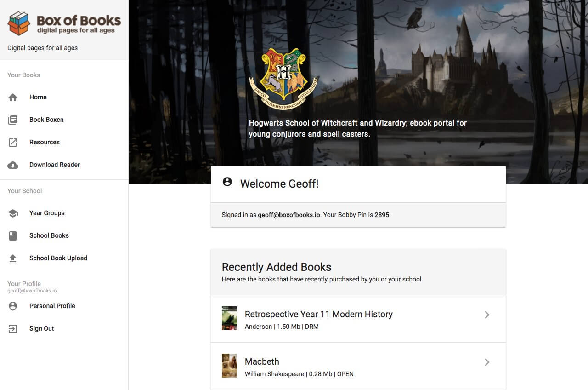Click 'Anderson | 1.50 Mb | DRM' details

pyautogui.click(x=282, y=327)
